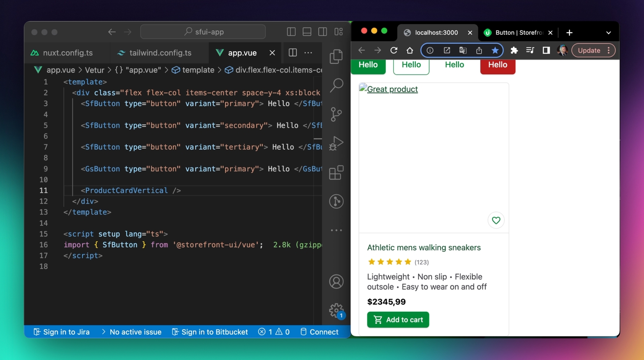The width and height of the screenshot is (644, 360).
Task: Open the Extensions view in VS Code
Action: point(336,172)
